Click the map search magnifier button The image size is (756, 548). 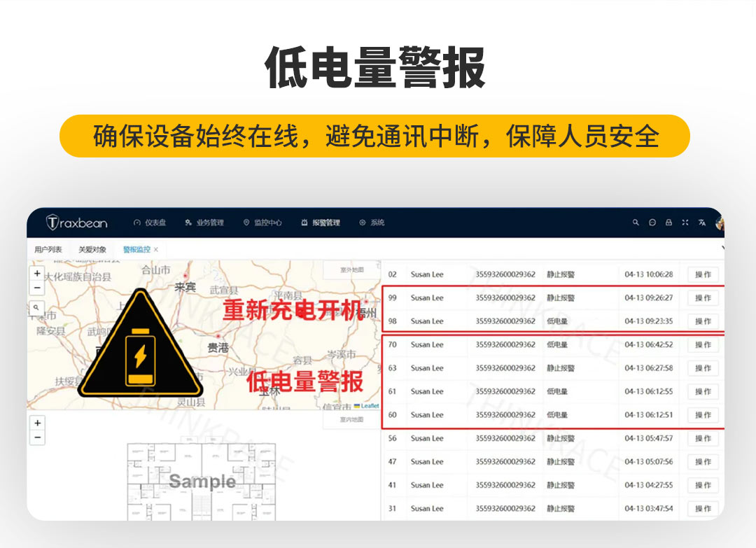click(x=37, y=307)
